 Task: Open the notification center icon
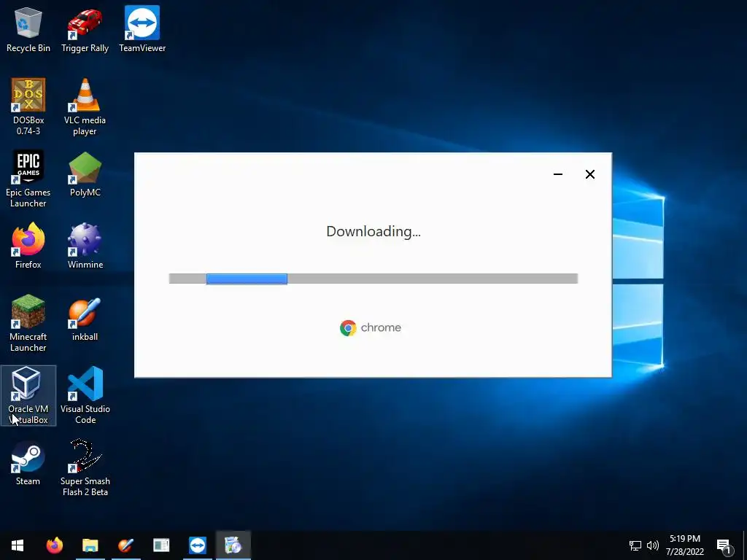coord(724,545)
